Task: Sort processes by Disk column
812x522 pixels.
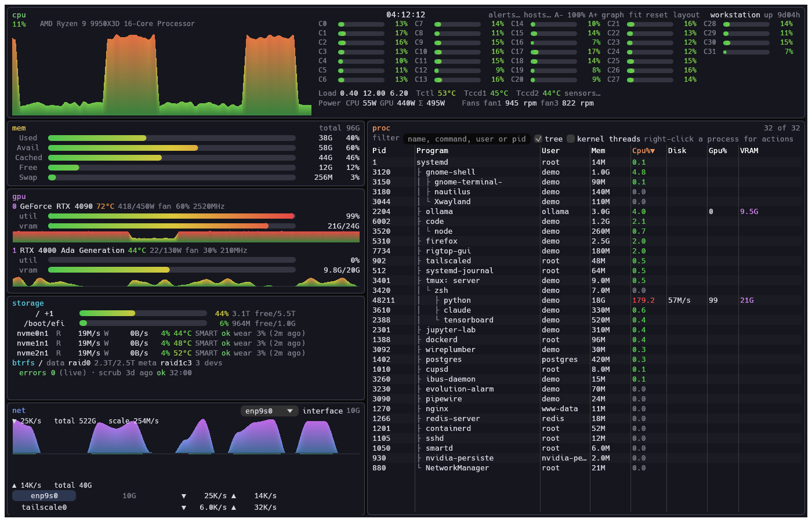Action: [x=677, y=151]
